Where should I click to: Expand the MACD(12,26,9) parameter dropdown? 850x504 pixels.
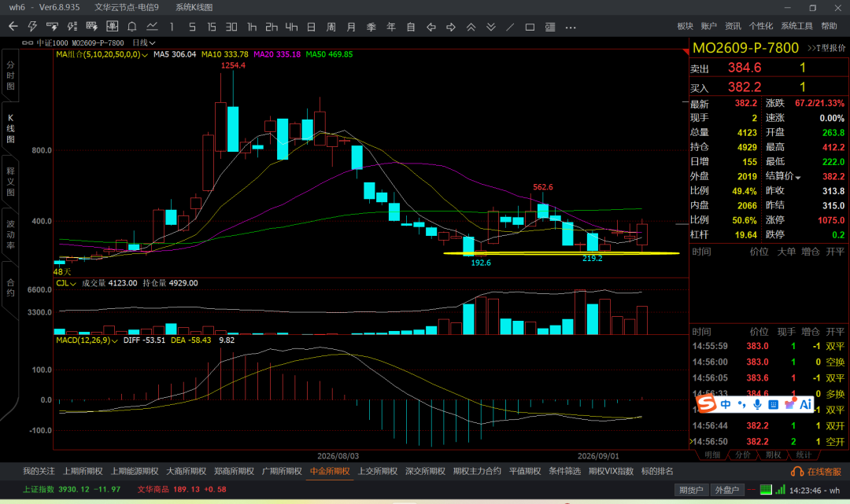[87, 340]
